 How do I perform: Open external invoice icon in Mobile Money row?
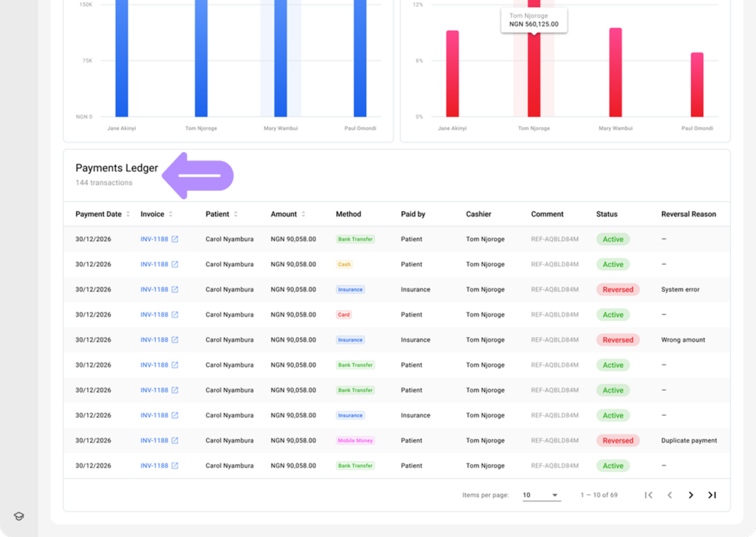point(175,440)
